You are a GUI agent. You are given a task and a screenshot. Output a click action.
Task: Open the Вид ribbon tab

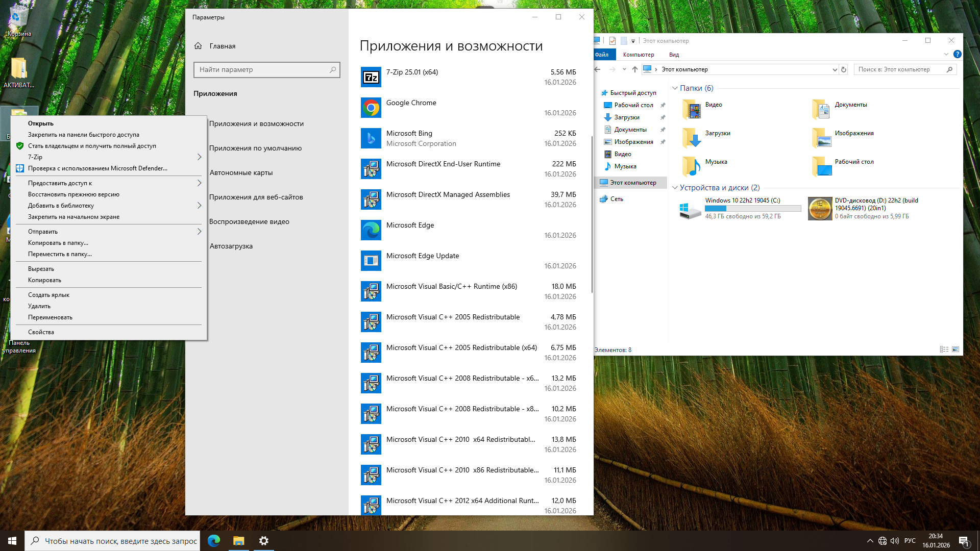point(674,55)
